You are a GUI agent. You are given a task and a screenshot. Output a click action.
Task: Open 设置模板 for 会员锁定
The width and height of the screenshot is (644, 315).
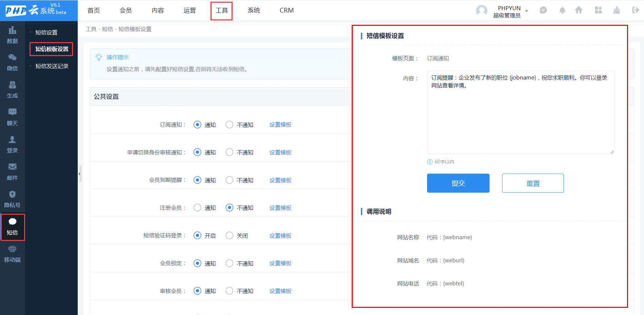[280, 263]
